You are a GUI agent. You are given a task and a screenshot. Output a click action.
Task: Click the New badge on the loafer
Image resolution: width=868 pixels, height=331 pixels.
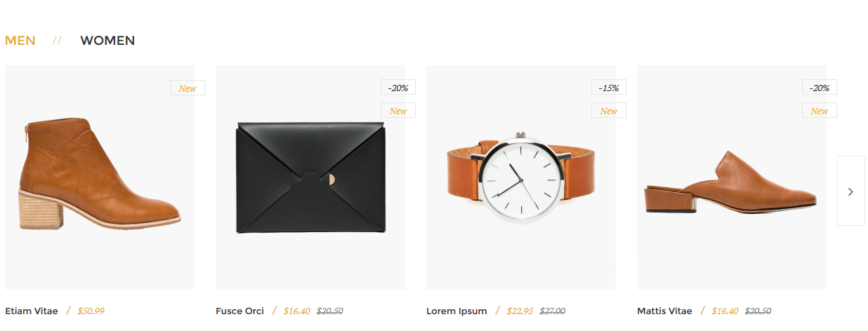click(820, 111)
